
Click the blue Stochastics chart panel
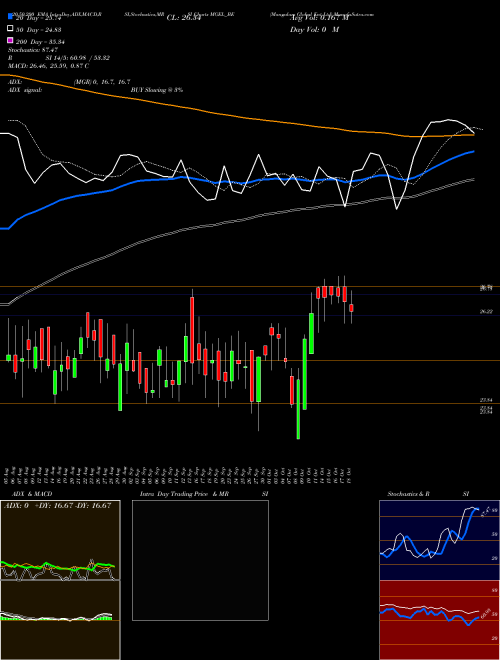[x=439, y=540]
